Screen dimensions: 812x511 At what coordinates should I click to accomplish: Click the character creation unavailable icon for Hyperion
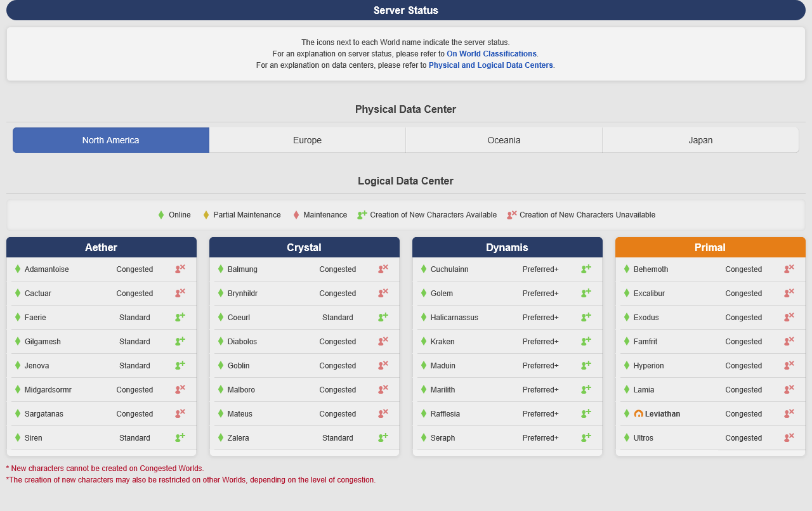[789, 365]
